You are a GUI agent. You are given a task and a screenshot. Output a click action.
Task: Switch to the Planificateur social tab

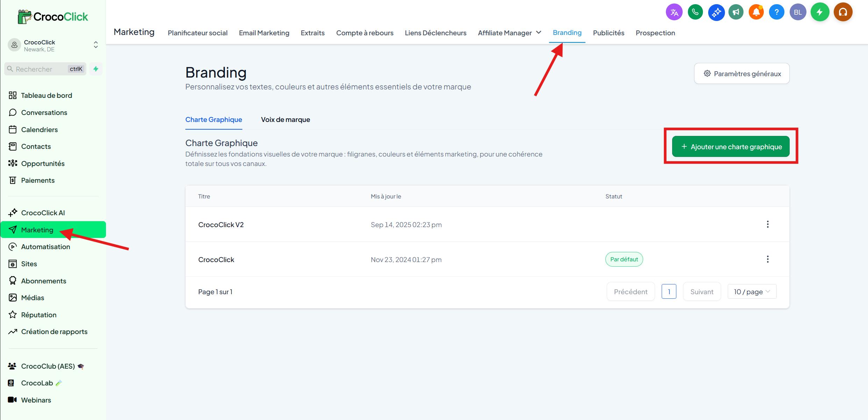point(198,33)
